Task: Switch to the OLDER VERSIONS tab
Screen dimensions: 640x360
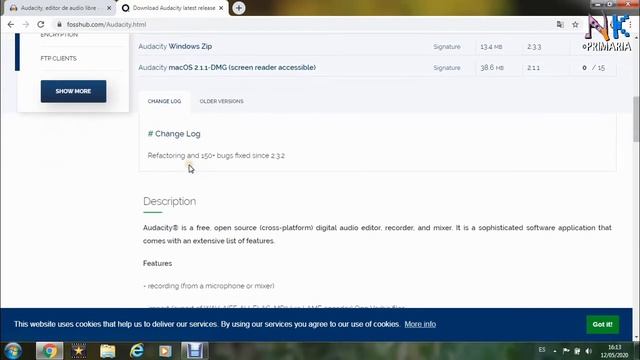Action: tap(222, 101)
